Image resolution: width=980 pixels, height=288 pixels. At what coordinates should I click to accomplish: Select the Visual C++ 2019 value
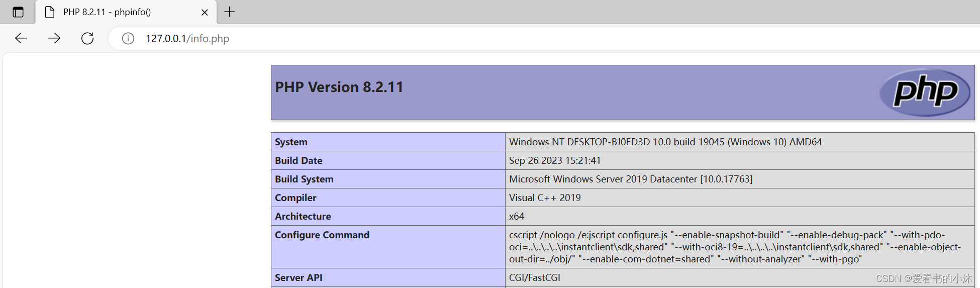545,198
